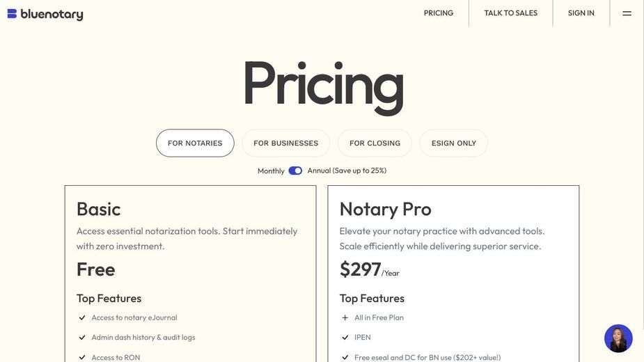Switch to For Closing tab
This screenshot has height=362, width=644.
(x=375, y=143)
